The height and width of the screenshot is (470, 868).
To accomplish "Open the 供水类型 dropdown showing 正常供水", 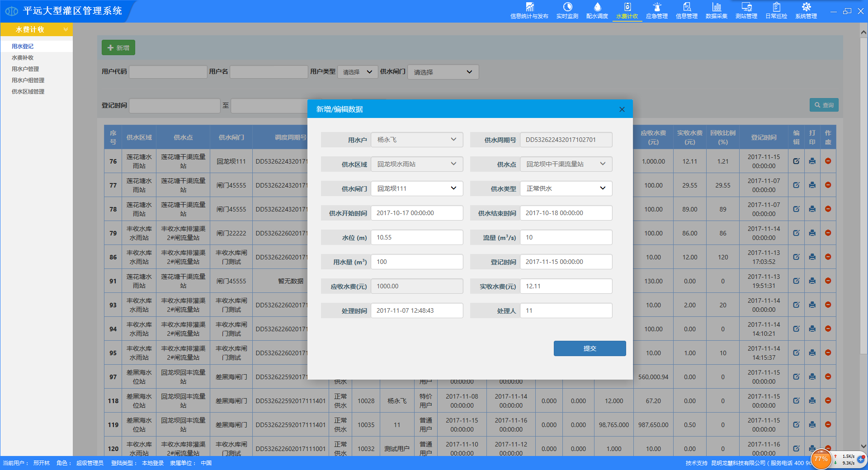I will click(x=566, y=188).
